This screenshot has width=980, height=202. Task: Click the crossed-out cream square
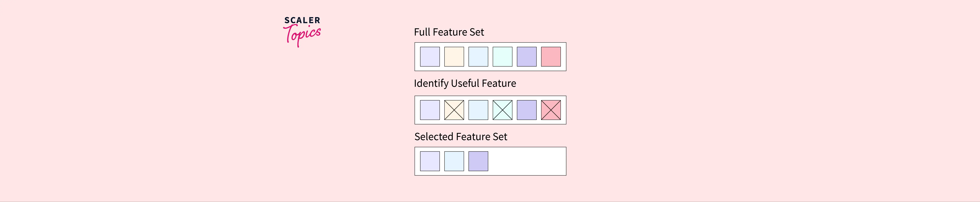pos(454,110)
